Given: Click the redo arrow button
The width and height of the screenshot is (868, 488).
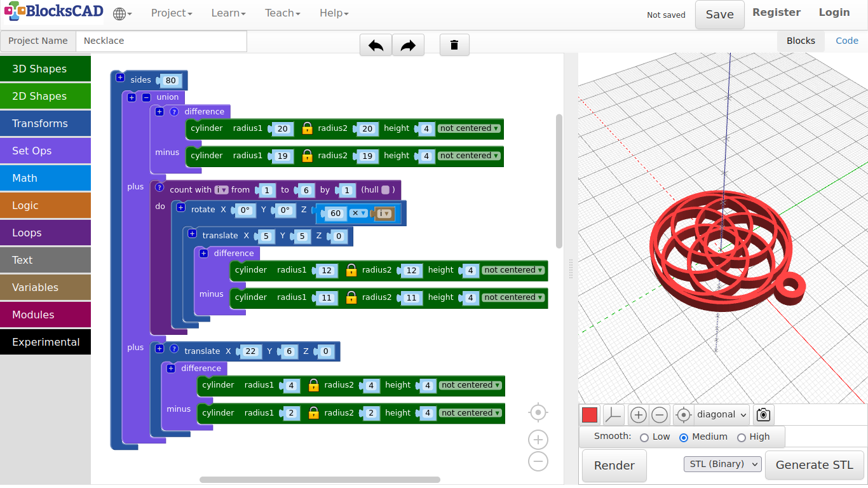Looking at the screenshot, I should [x=408, y=45].
